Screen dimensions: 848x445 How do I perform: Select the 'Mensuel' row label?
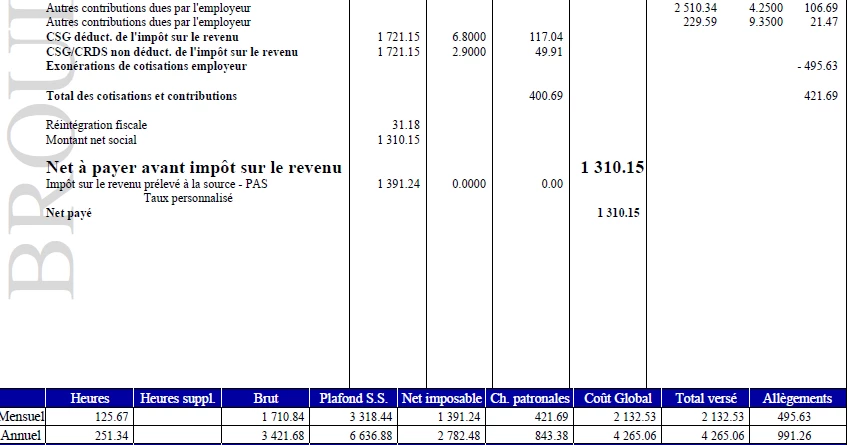[x=22, y=416]
